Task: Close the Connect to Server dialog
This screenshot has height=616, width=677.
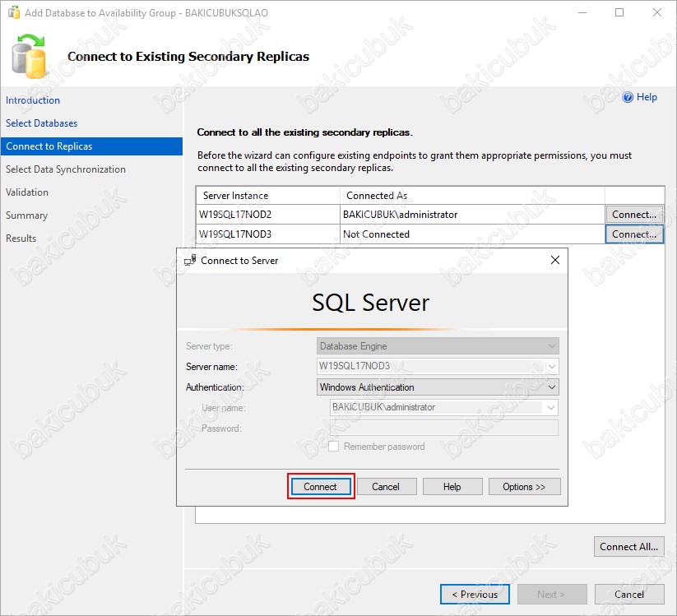Action: [555, 260]
